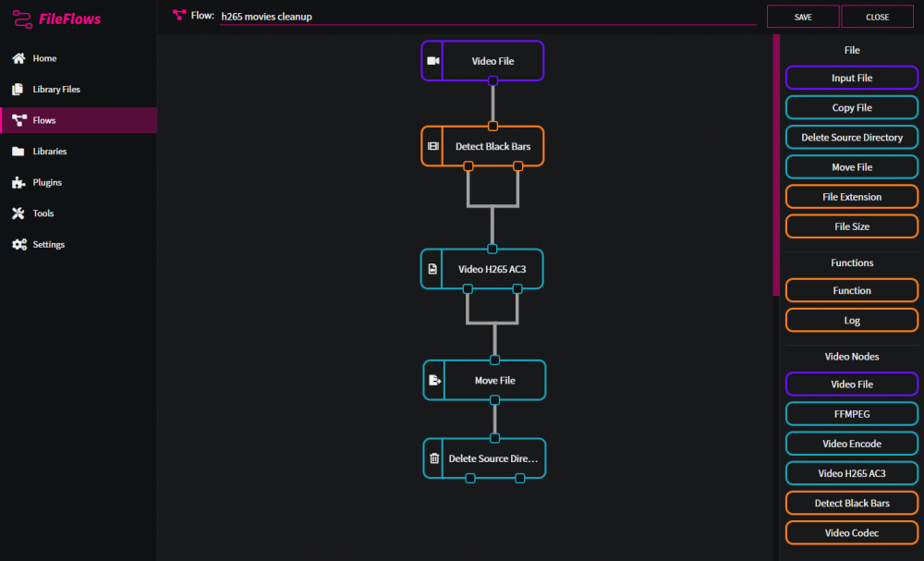Click right output connector of Delete Source node

coord(519,479)
